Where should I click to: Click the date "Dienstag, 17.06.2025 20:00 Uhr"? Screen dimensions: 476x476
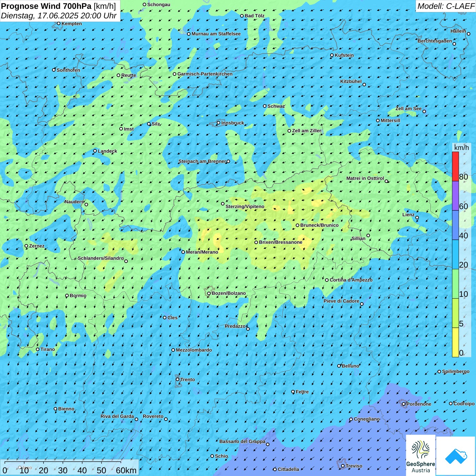pos(59,16)
